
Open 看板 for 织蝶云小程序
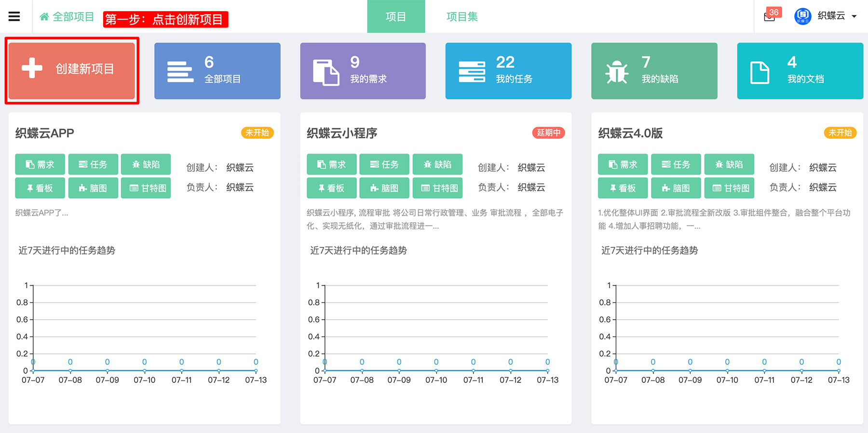point(332,188)
